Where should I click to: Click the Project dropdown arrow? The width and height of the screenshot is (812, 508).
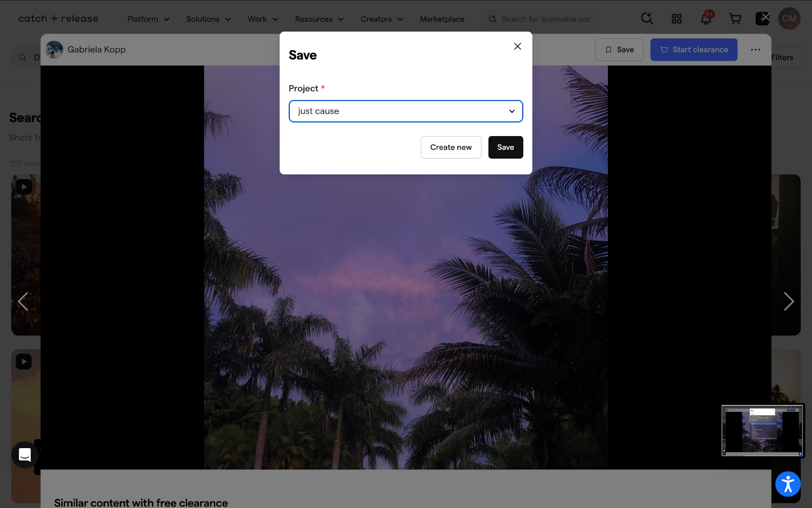(x=512, y=111)
